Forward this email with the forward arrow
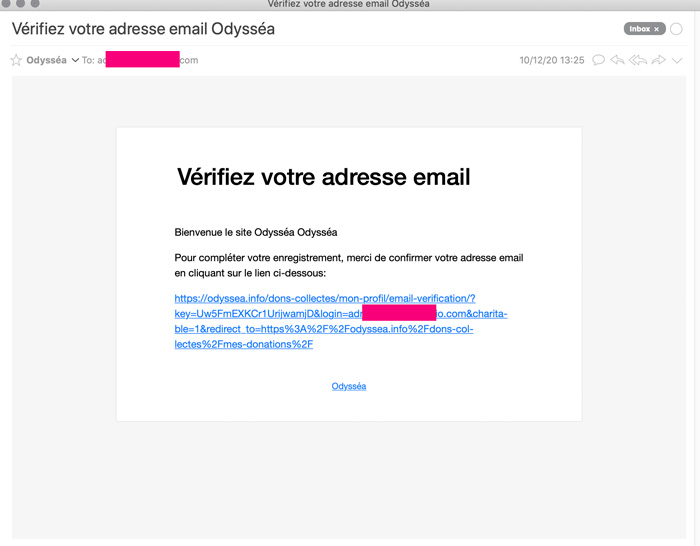700x546 pixels. point(658,60)
